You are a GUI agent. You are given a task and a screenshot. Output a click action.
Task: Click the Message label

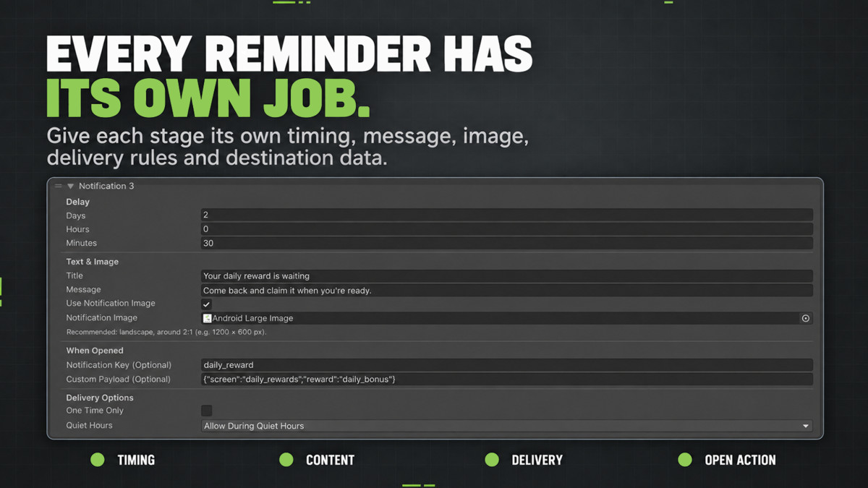tap(84, 290)
